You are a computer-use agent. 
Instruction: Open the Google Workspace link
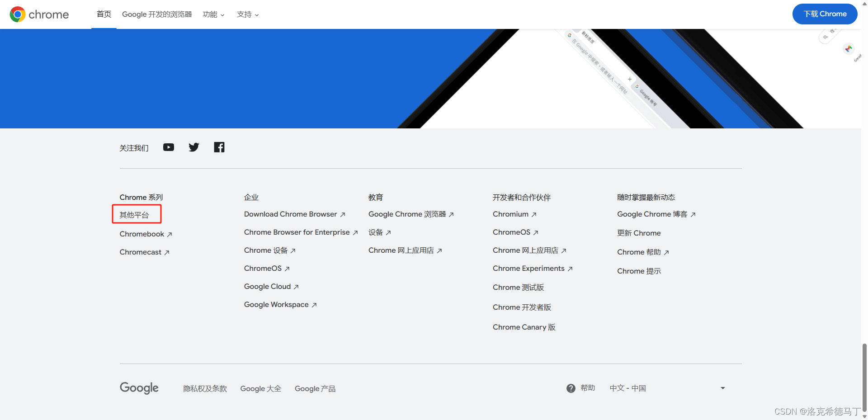tap(280, 305)
